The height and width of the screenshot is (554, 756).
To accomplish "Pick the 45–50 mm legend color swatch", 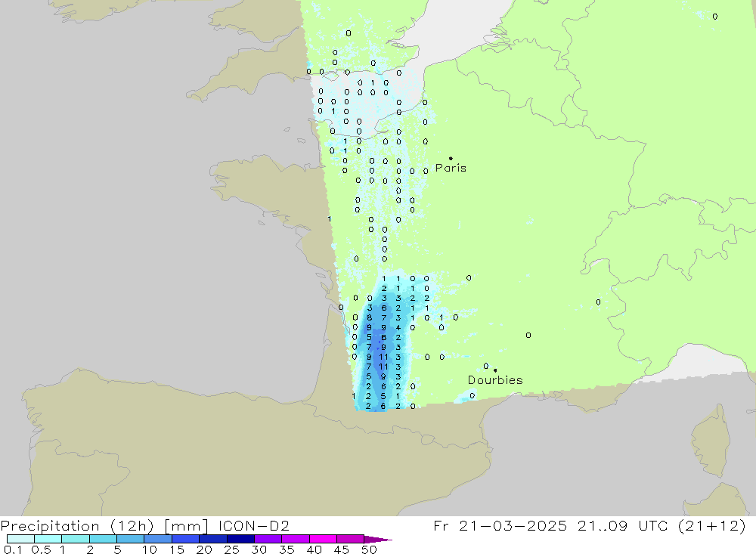I will tap(350, 539).
